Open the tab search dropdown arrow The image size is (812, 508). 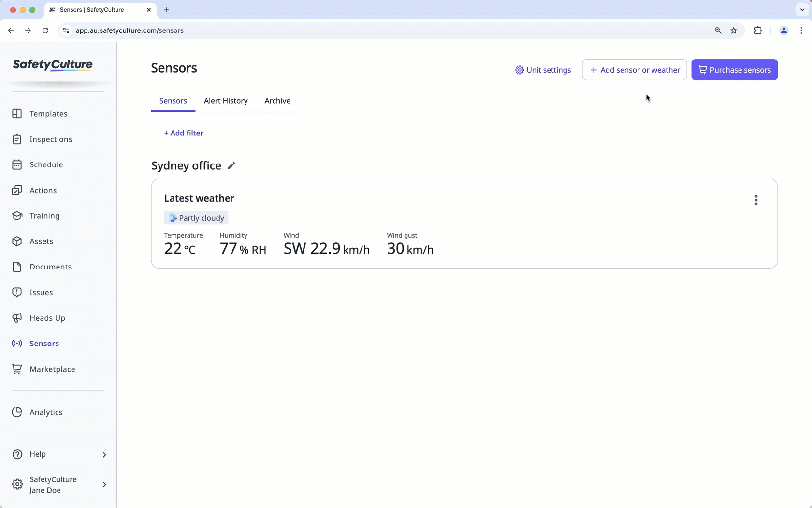pyautogui.click(x=802, y=10)
